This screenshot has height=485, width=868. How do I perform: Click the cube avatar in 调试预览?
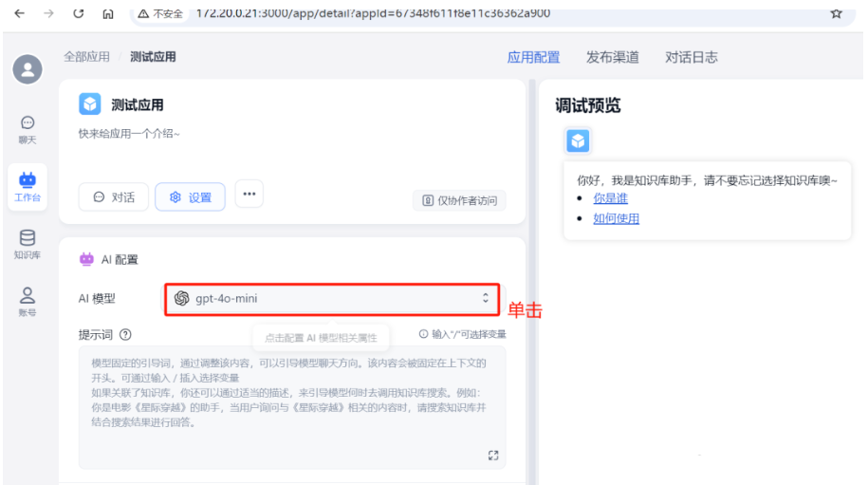578,140
